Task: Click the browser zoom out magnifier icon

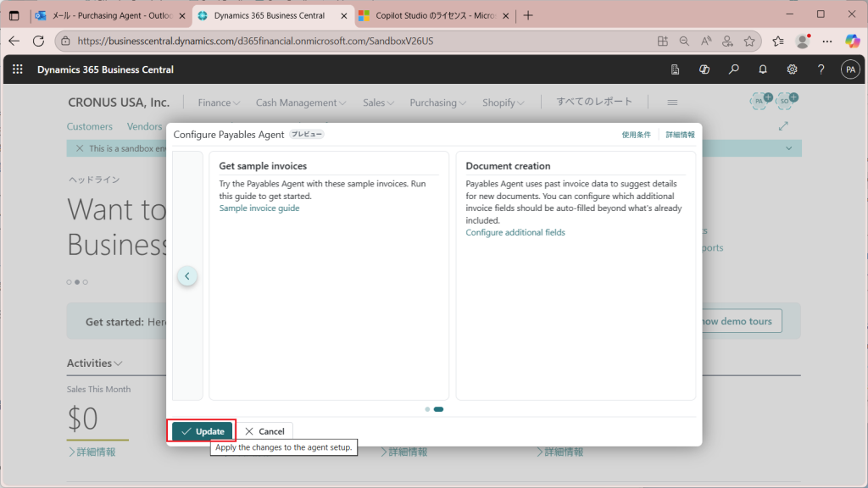Action: click(x=684, y=41)
